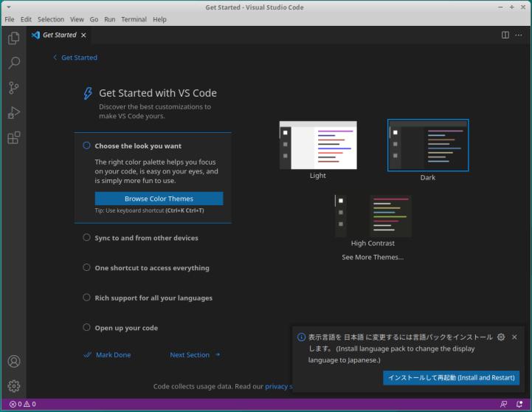Open notifications bell in status bar
Image resolution: width=532 pixels, height=412 pixels.
(x=519, y=404)
